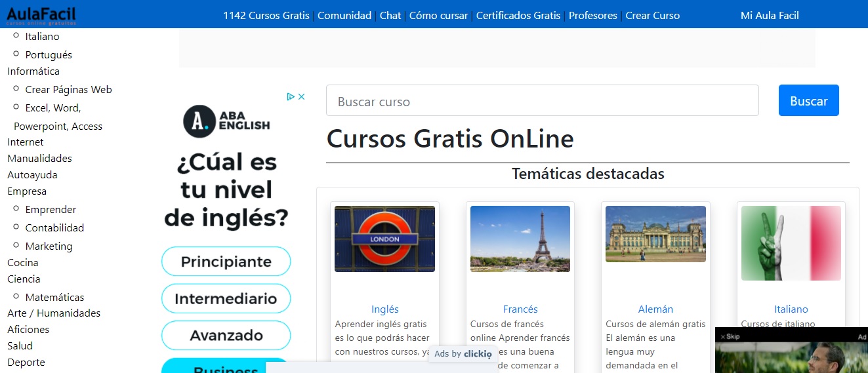The width and height of the screenshot is (868, 373).
Task: Click the AdChoices icon on ABA ad
Action: tap(291, 96)
